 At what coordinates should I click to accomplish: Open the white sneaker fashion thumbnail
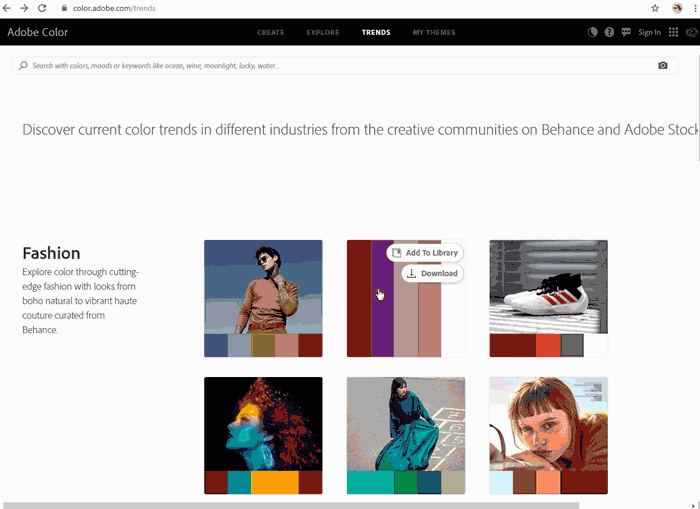pyautogui.click(x=548, y=287)
